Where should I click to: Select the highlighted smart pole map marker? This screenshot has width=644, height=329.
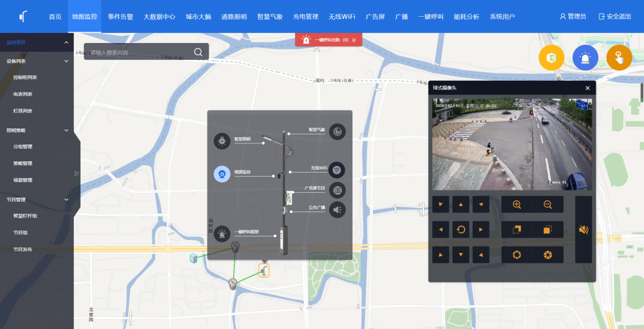point(264,270)
